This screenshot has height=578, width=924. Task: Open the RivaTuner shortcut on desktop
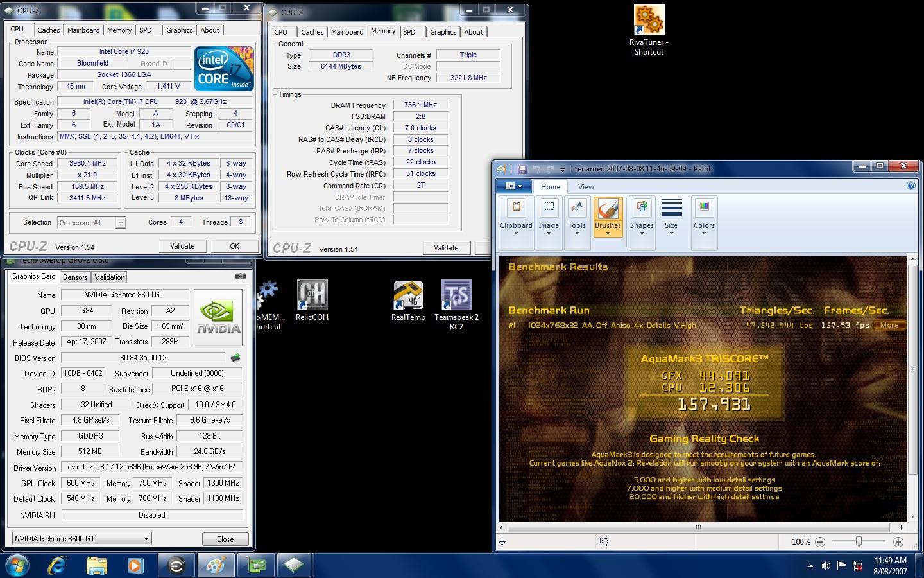649,30
